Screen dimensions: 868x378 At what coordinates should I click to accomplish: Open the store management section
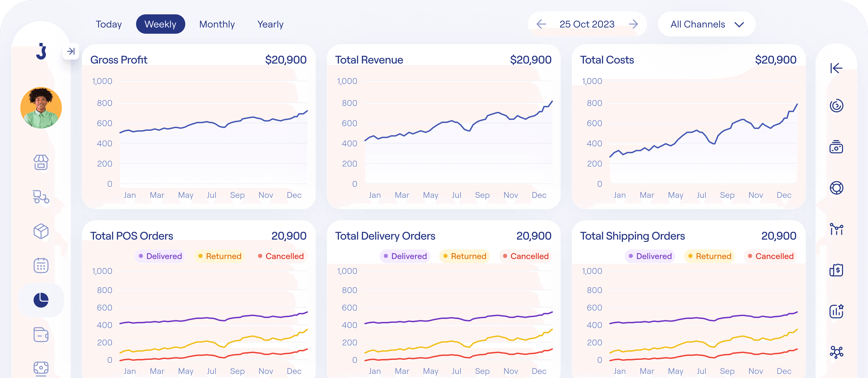(40, 163)
